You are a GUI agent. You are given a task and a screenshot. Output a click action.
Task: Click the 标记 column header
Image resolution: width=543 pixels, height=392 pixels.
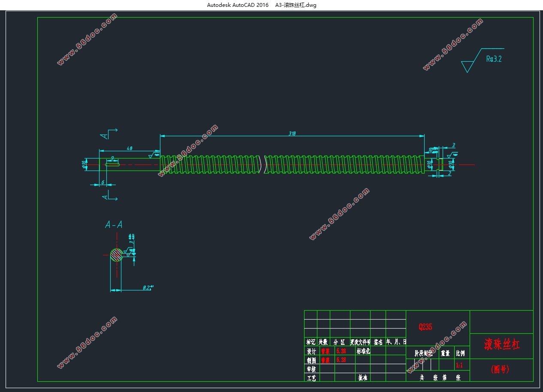[311, 342]
